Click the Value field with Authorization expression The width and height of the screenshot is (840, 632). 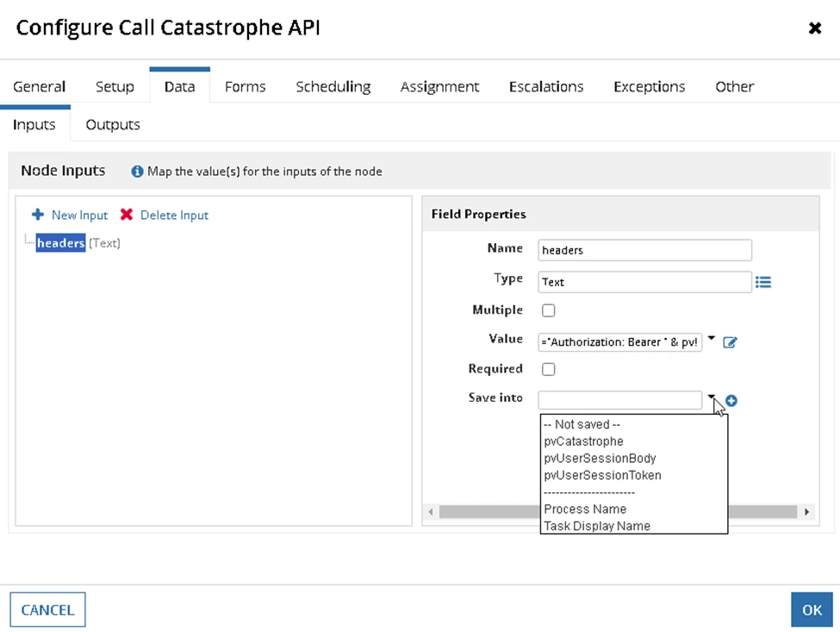point(619,342)
